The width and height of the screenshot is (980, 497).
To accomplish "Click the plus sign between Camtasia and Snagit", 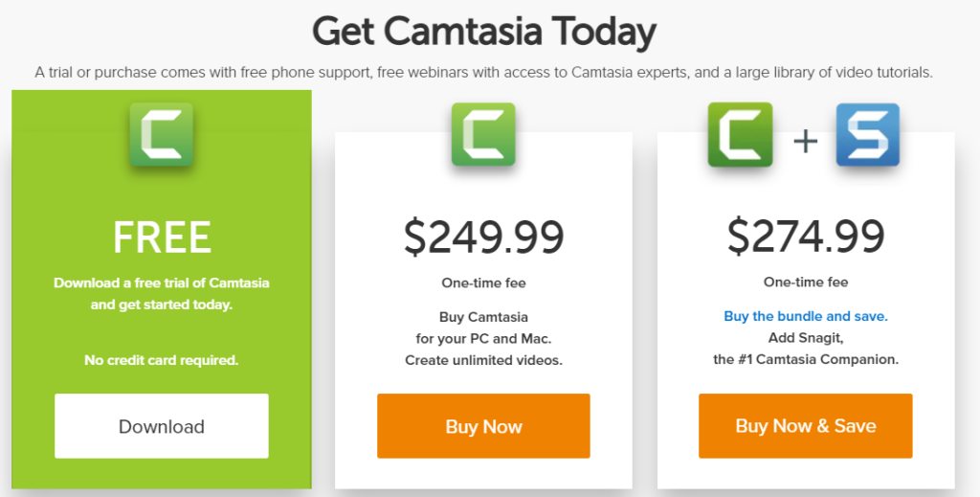I will click(806, 142).
